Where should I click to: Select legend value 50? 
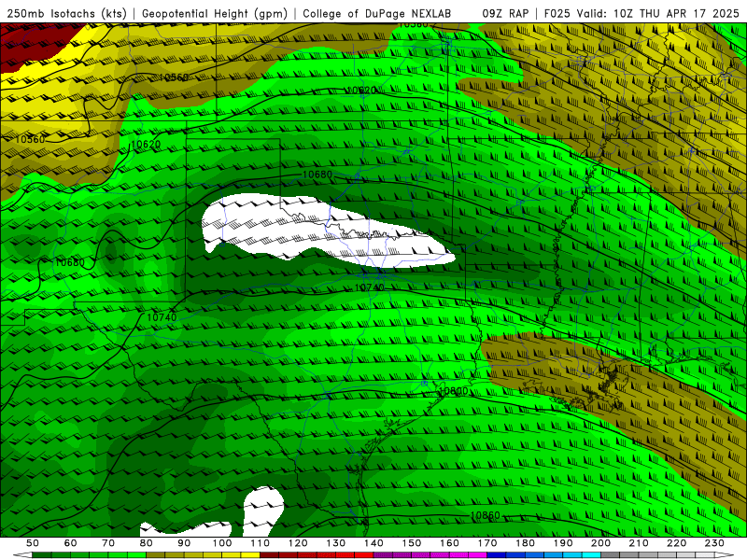(x=33, y=543)
